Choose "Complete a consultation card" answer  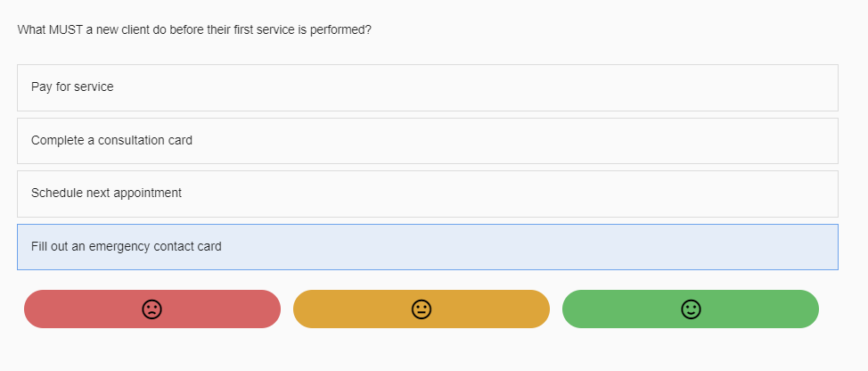click(427, 141)
